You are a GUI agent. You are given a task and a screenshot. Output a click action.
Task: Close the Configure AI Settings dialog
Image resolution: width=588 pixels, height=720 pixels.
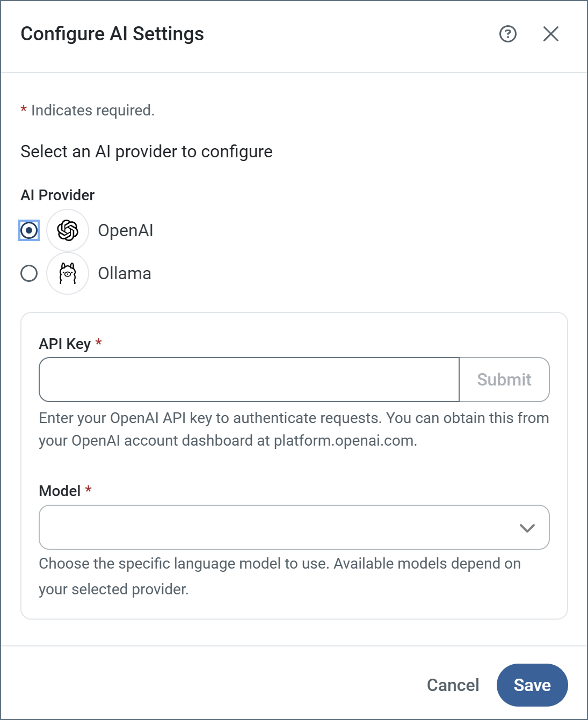pos(550,34)
